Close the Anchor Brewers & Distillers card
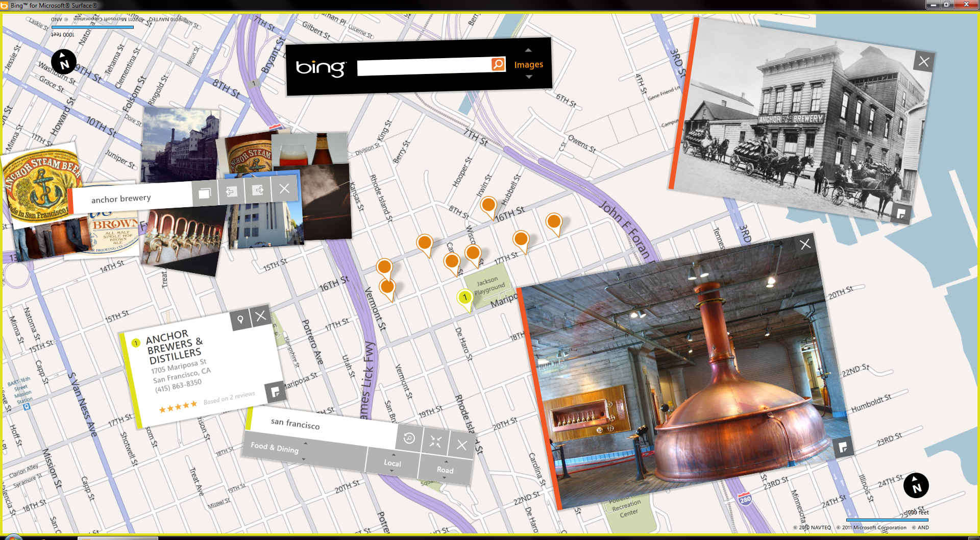This screenshot has height=540, width=980. (x=260, y=316)
